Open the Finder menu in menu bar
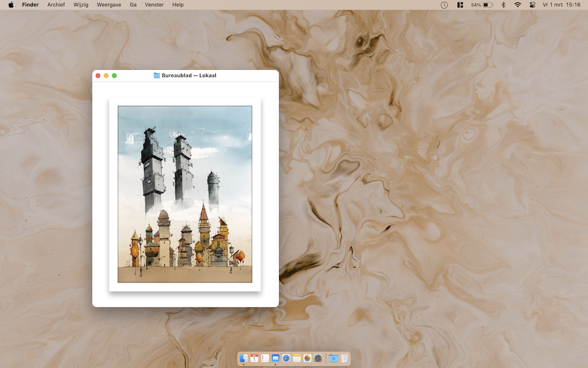The height and width of the screenshot is (368, 588). (30, 5)
